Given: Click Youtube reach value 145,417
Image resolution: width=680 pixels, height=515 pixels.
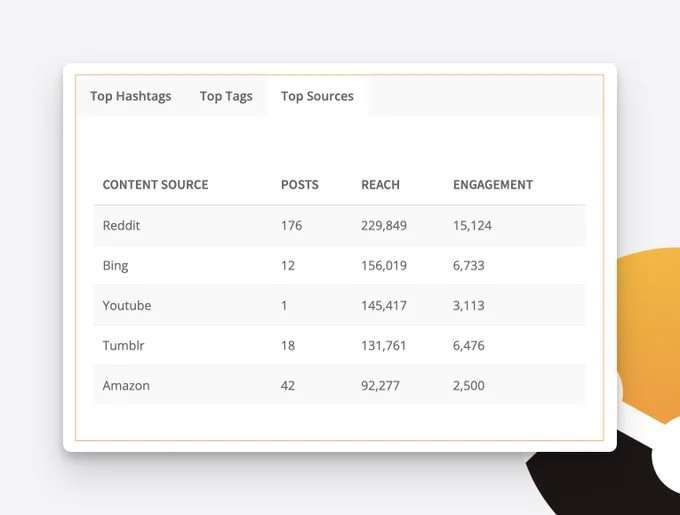Looking at the screenshot, I should pos(384,306).
